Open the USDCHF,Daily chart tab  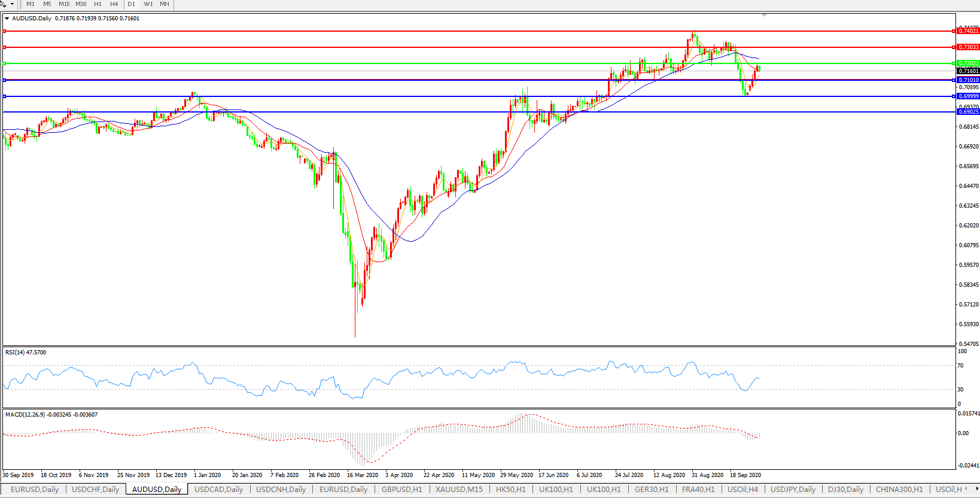[x=96, y=490]
